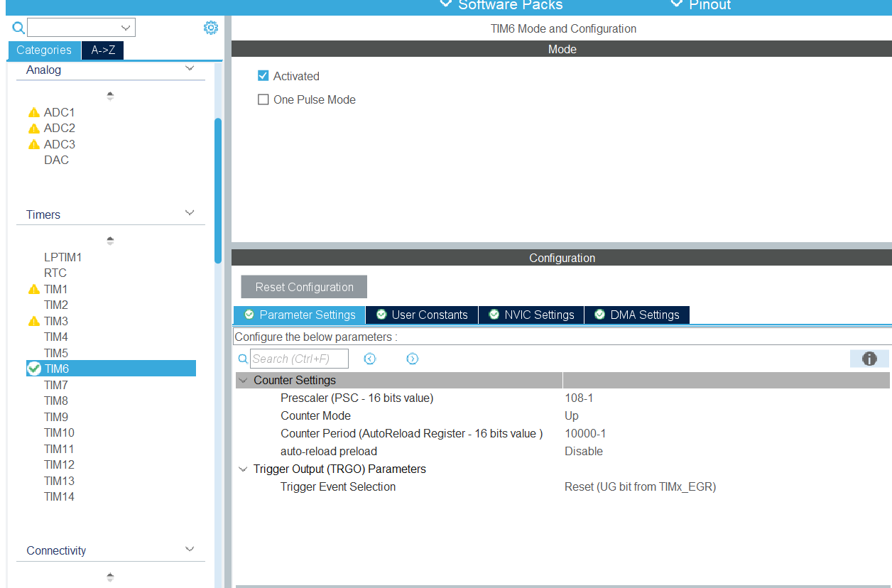Select TIM7 in the Timers list
The height and width of the screenshot is (588, 892).
[56, 385]
